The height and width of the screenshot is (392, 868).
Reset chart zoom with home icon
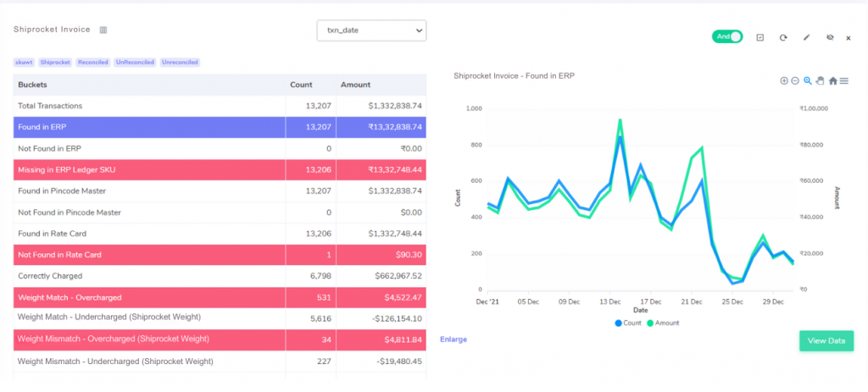(x=832, y=80)
